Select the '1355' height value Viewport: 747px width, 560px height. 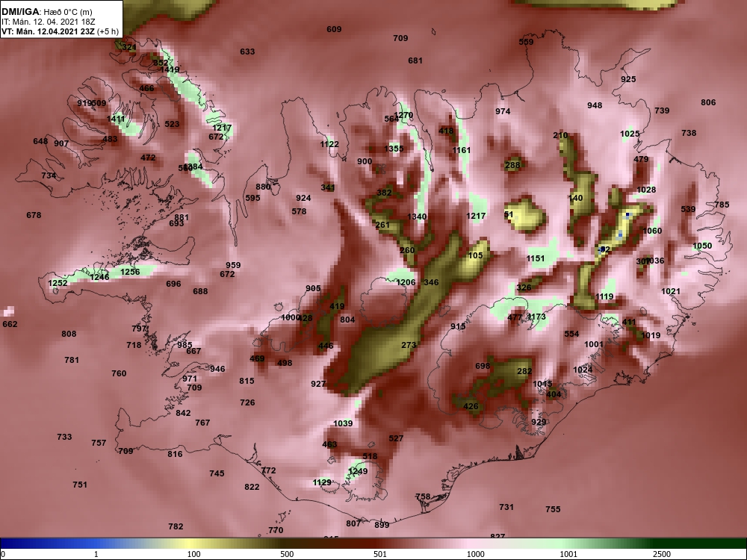click(394, 149)
